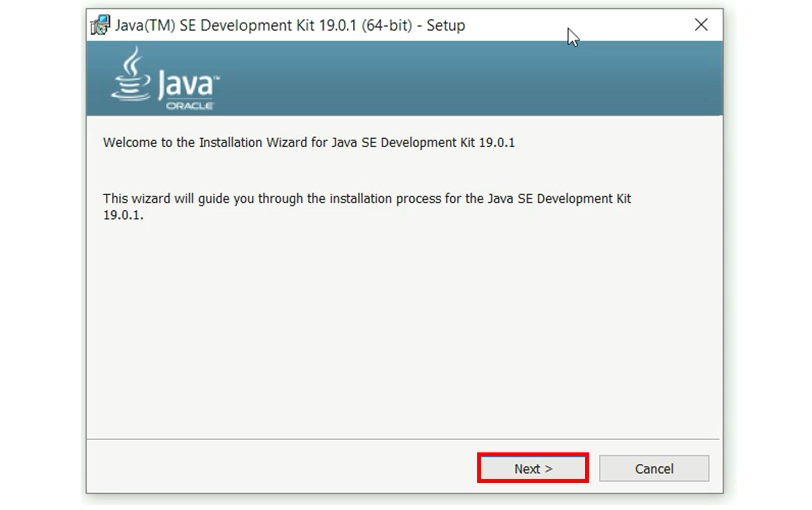Click the Welcome to the Installation Wizard heading

point(309,143)
